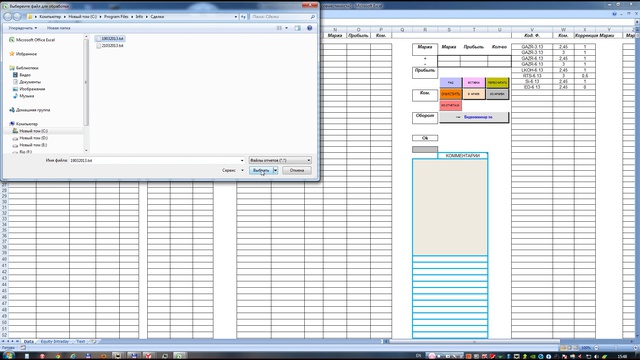Click the red ИЗ ОТЧЕТА button
The height and width of the screenshot is (360, 640).
tap(451, 105)
